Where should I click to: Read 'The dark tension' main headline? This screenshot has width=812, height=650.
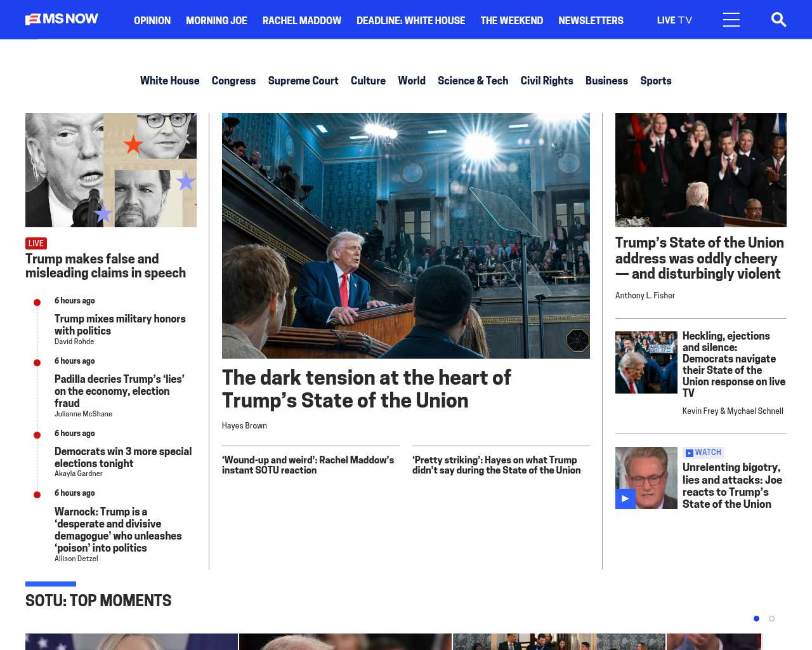point(366,388)
